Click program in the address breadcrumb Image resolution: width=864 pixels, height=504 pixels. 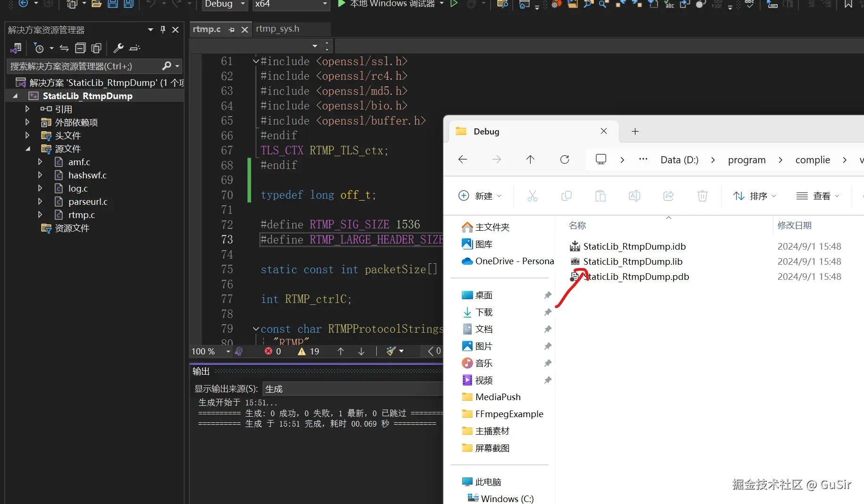point(747,160)
